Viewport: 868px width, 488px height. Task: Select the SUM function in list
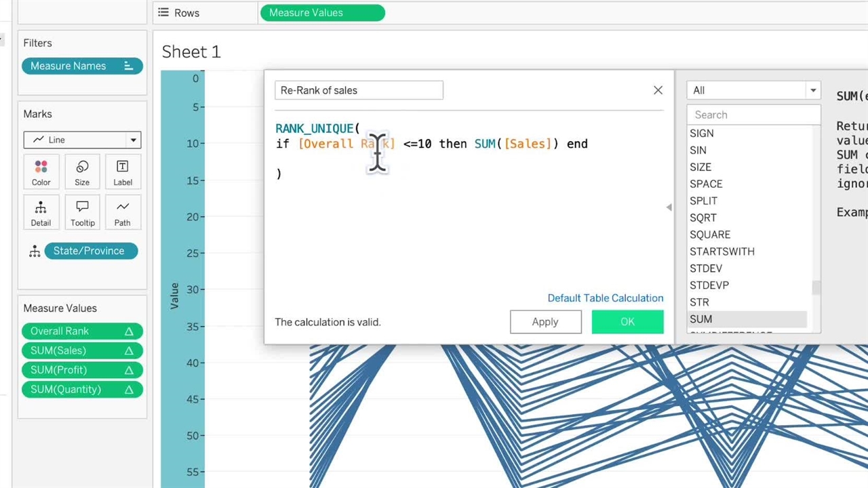[701, 319]
